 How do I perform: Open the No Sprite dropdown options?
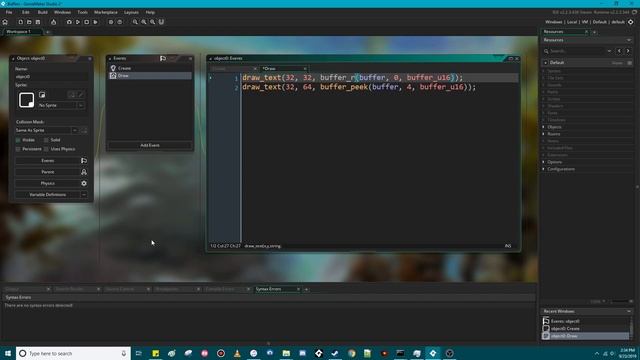click(x=81, y=105)
